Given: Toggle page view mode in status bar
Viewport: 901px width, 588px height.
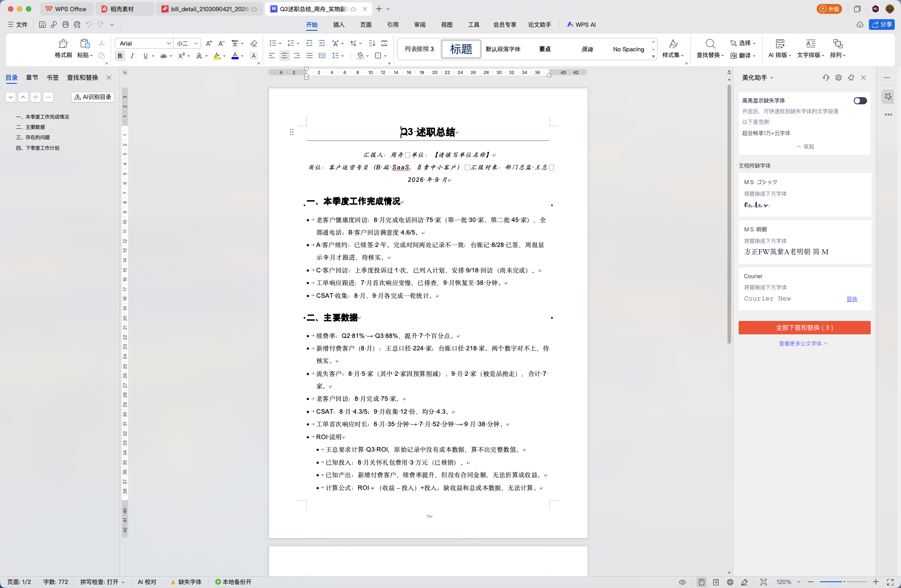Looking at the screenshot, I should click(702, 582).
